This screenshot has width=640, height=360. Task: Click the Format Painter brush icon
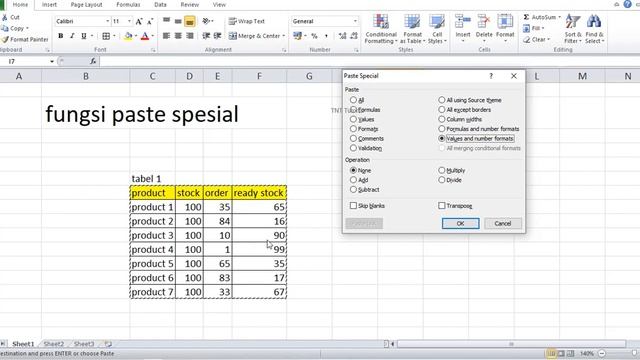5,40
